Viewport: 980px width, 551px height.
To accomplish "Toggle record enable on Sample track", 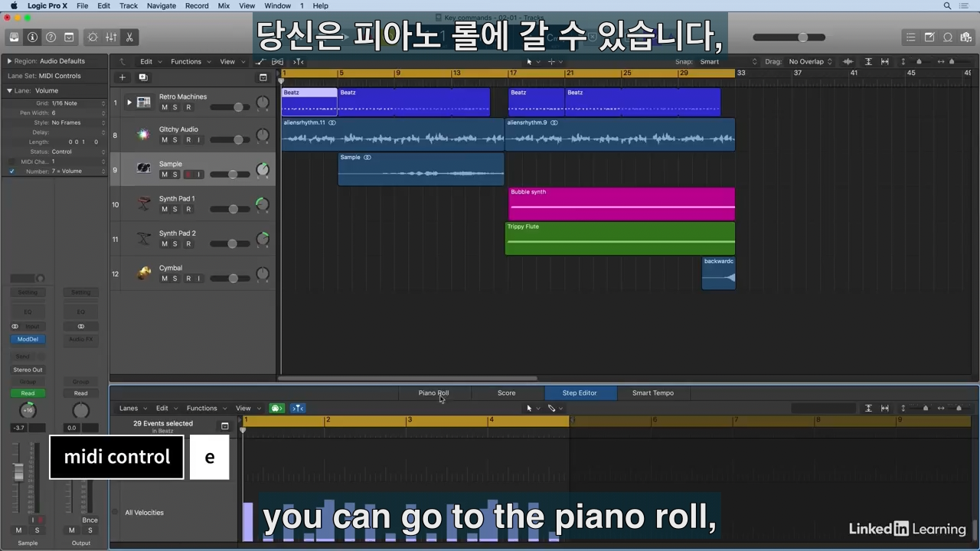I will 188,174.
